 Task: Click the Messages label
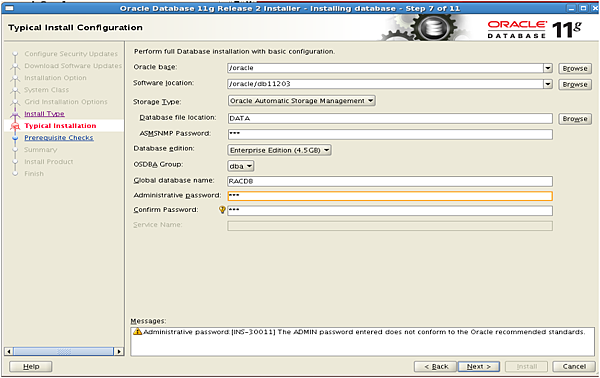coord(148,321)
